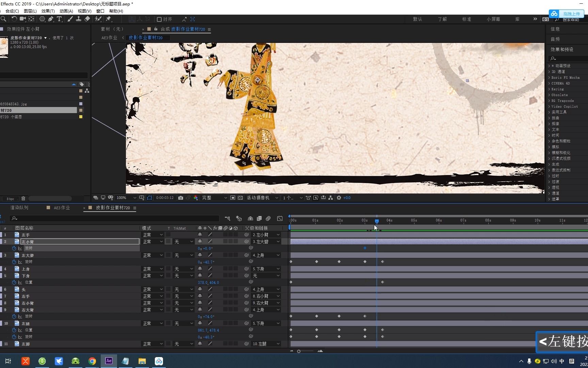Image resolution: width=588 pixels, height=368 pixels.
Task: Open the magnification 100% dropdown
Action: coord(126,198)
